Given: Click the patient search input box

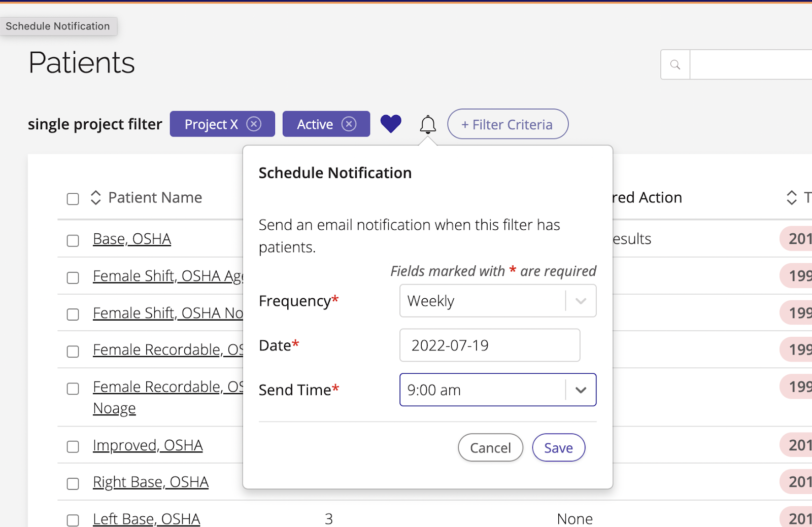Looking at the screenshot, I should pos(751,64).
